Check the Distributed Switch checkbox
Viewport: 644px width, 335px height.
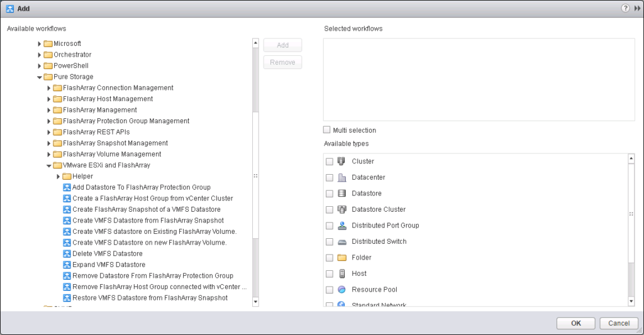pyautogui.click(x=330, y=241)
